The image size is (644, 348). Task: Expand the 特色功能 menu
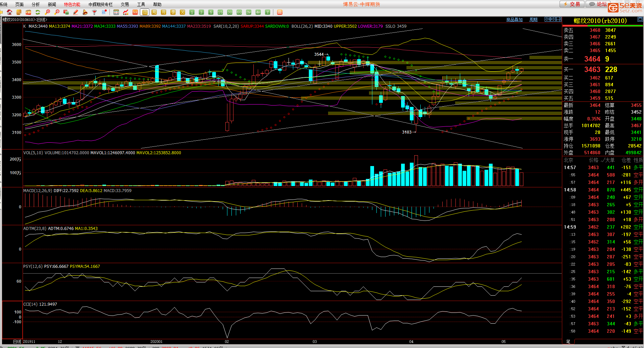coord(72,4)
